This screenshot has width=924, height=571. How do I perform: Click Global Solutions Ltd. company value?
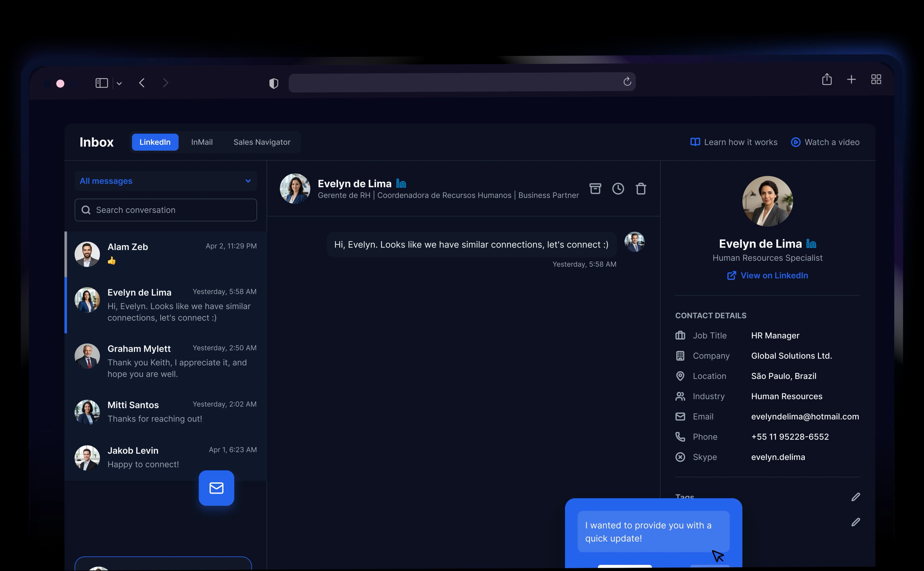pos(791,356)
